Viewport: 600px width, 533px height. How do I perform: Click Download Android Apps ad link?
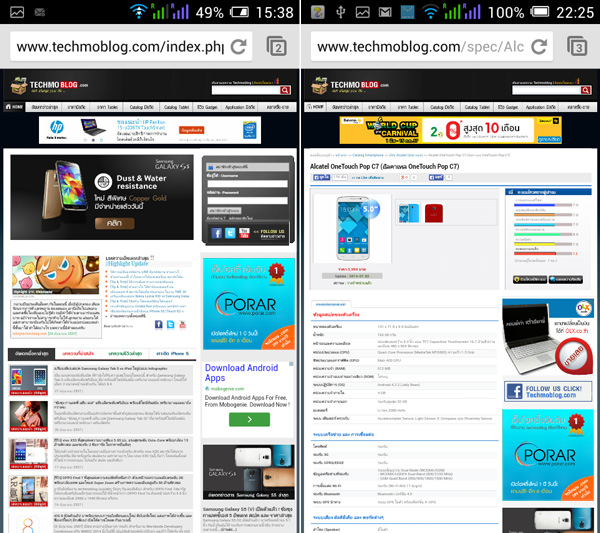[x=241, y=373]
